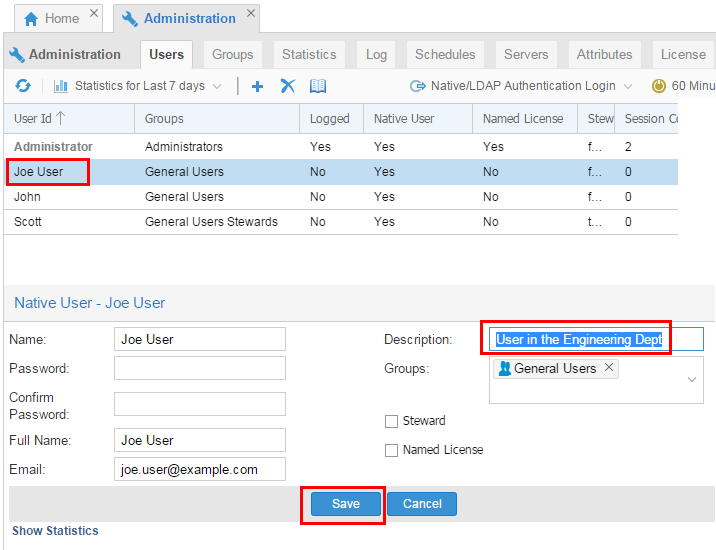The width and height of the screenshot is (716, 550).
Task: Remove General Users group tag
Action: click(609, 368)
